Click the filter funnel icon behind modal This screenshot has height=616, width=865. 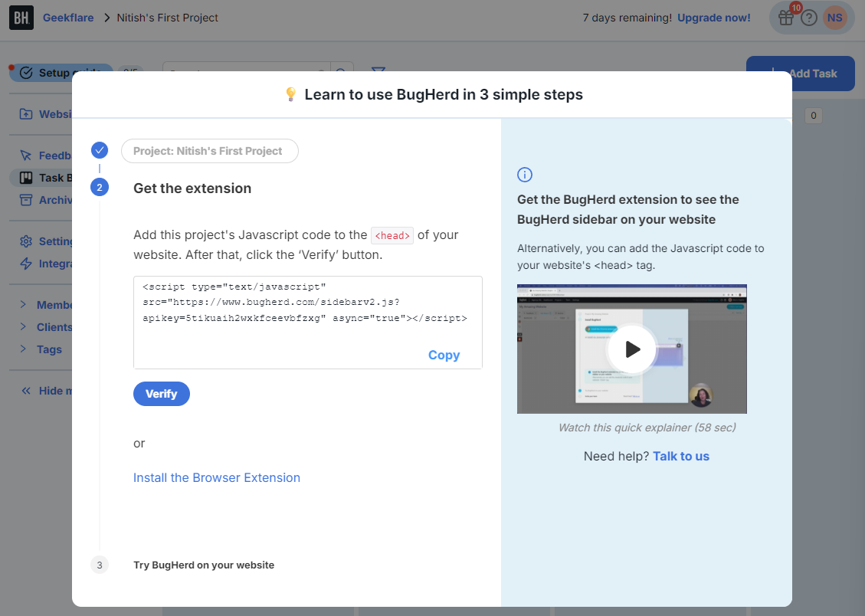pos(378,71)
